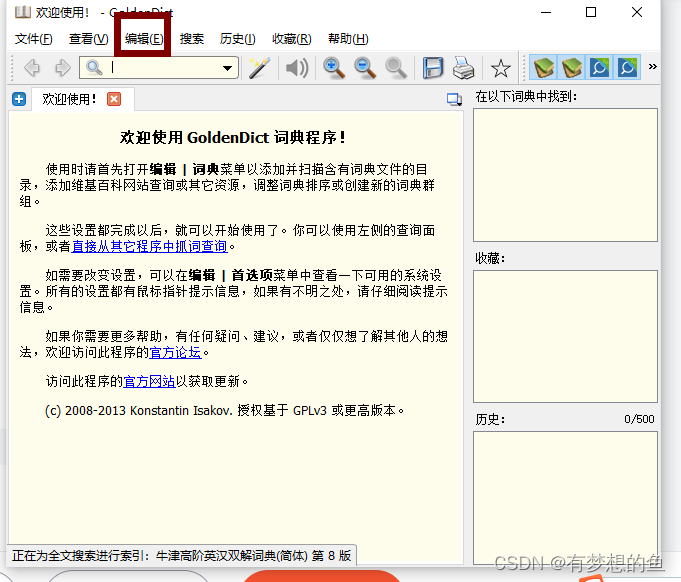Go back with the left arrow icon
This screenshot has height=582, width=681.
point(33,68)
